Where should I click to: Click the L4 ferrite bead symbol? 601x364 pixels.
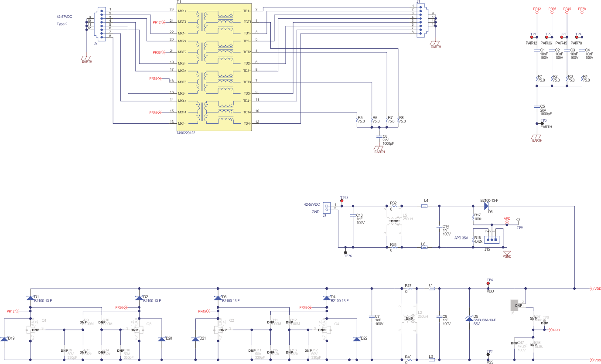[424, 205]
